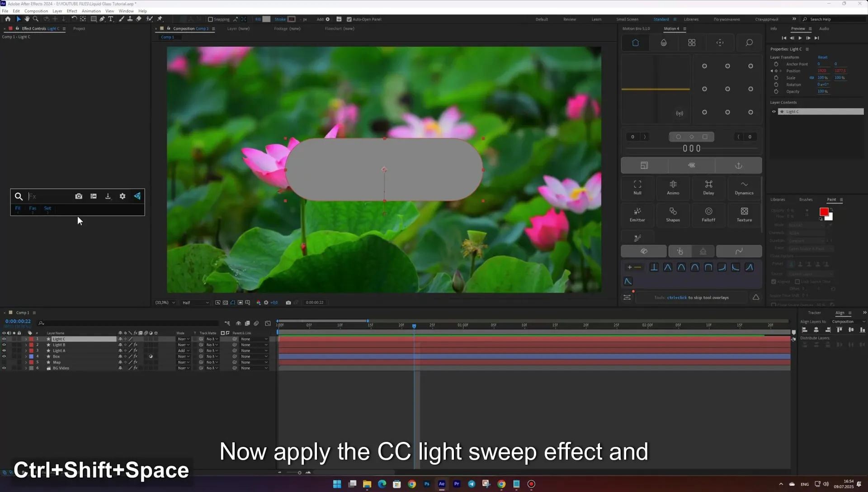The image size is (868, 492).
Task: Toggle visibility of Light C in Layer Contents
Action: [x=774, y=112]
